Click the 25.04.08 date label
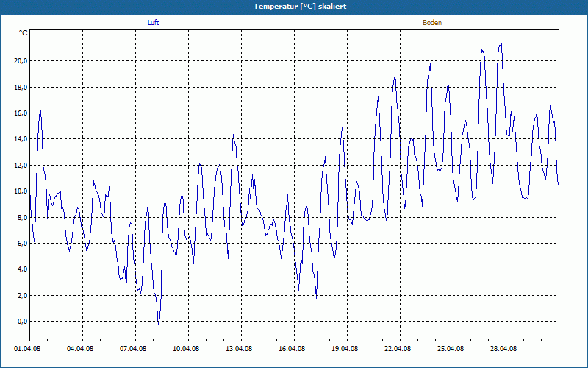The height and width of the screenshot is (368, 588). [x=451, y=350]
